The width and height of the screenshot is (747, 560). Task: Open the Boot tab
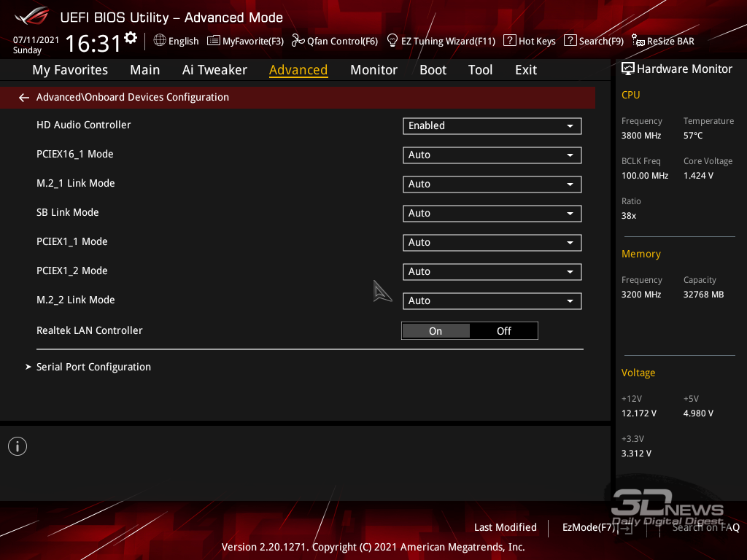coord(433,70)
